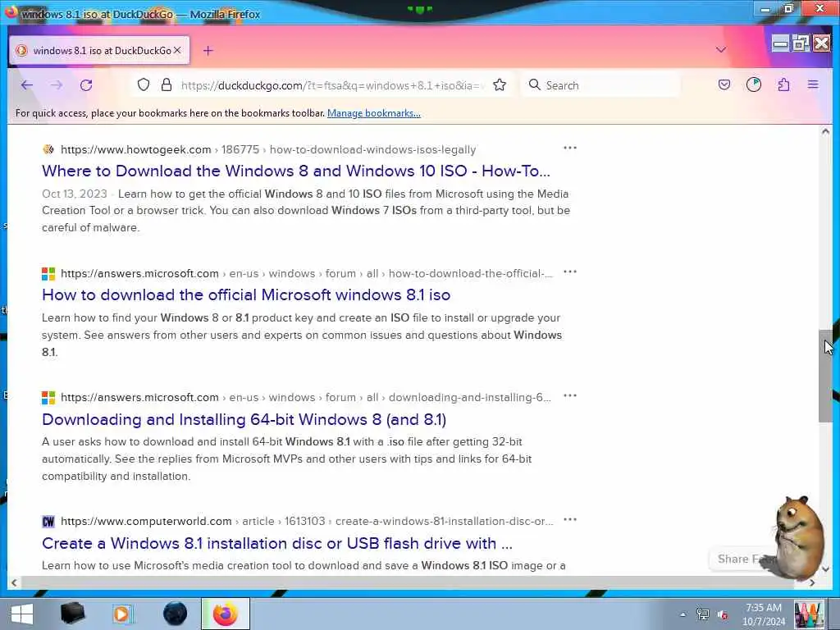Open more options for howtogeek result
This screenshot has height=630, width=840.
pyautogui.click(x=570, y=148)
